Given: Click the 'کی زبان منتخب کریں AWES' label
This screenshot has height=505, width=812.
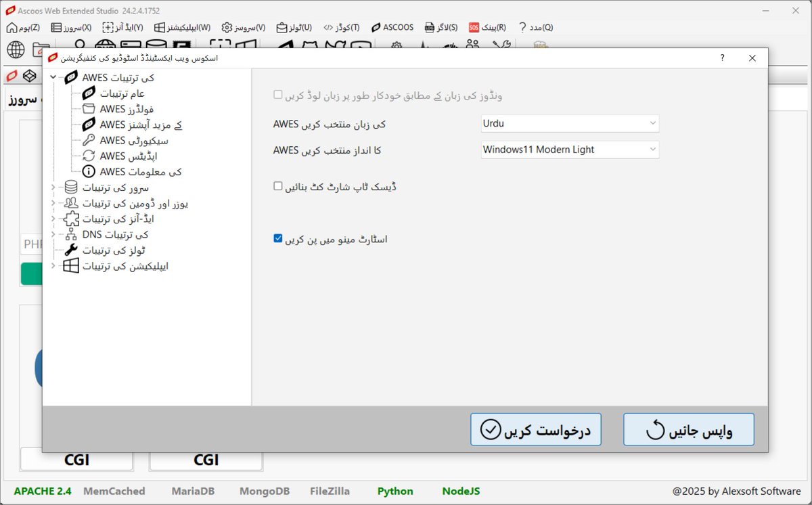Looking at the screenshot, I should (x=330, y=125).
